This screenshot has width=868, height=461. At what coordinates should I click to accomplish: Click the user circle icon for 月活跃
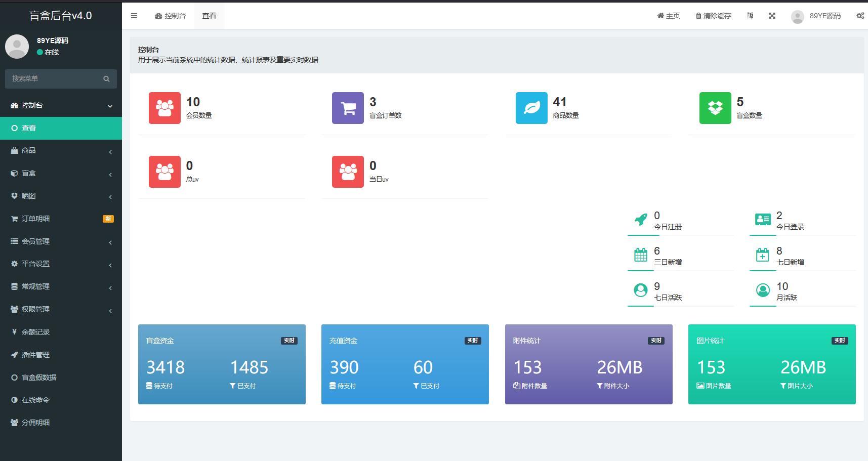763,290
